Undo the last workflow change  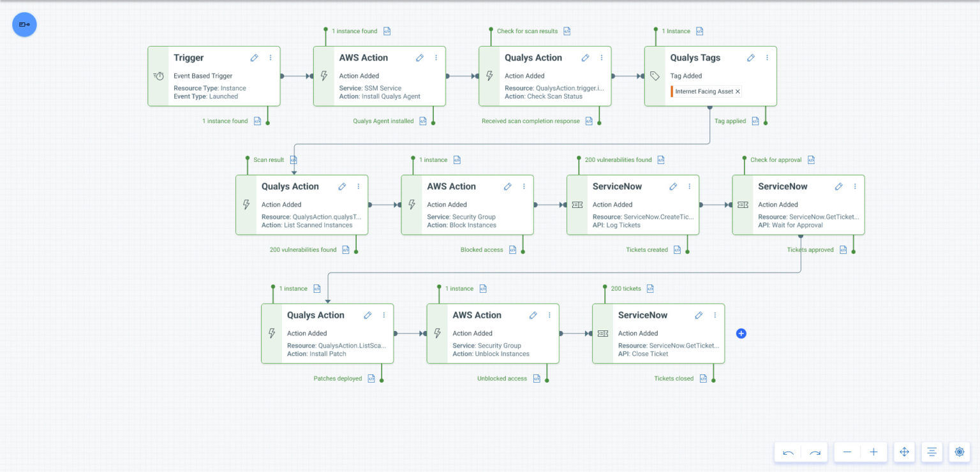pyautogui.click(x=787, y=452)
